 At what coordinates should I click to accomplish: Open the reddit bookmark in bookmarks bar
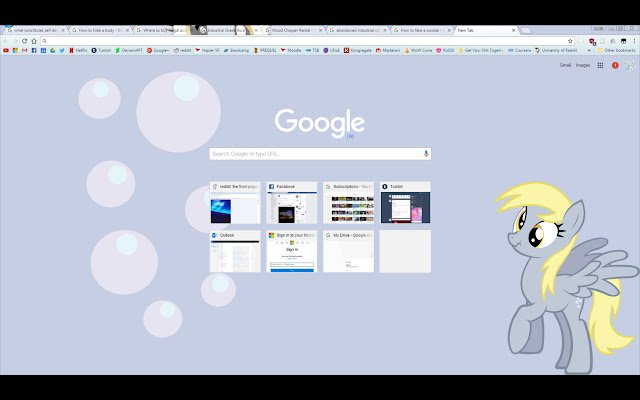[x=182, y=51]
